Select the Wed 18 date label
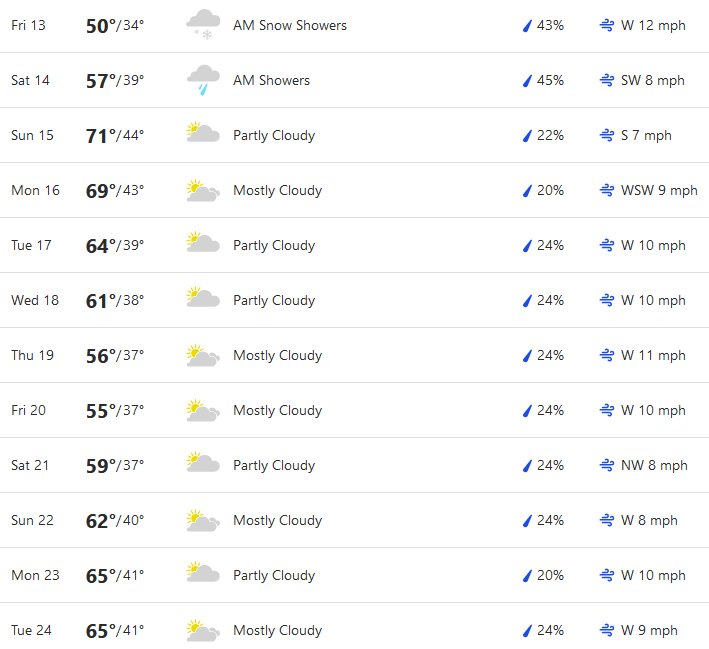 (x=35, y=300)
